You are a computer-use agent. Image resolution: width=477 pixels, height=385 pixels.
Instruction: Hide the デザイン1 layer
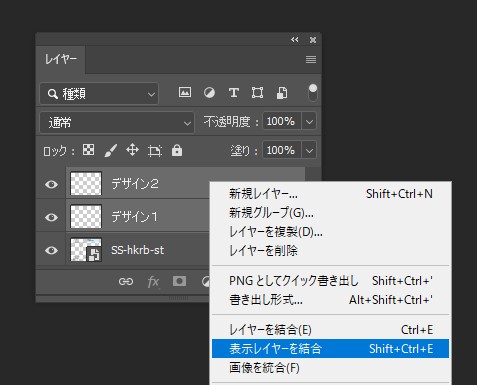51,217
